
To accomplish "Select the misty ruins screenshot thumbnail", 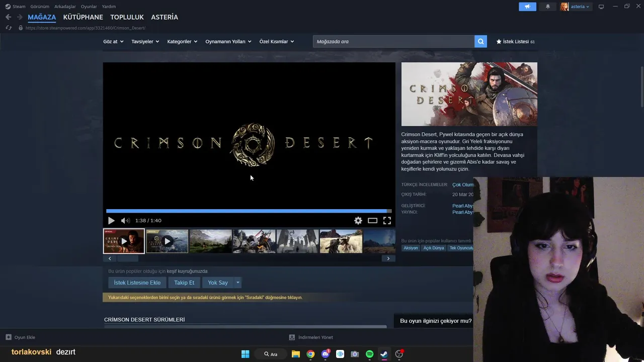I will tap(297, 241).
